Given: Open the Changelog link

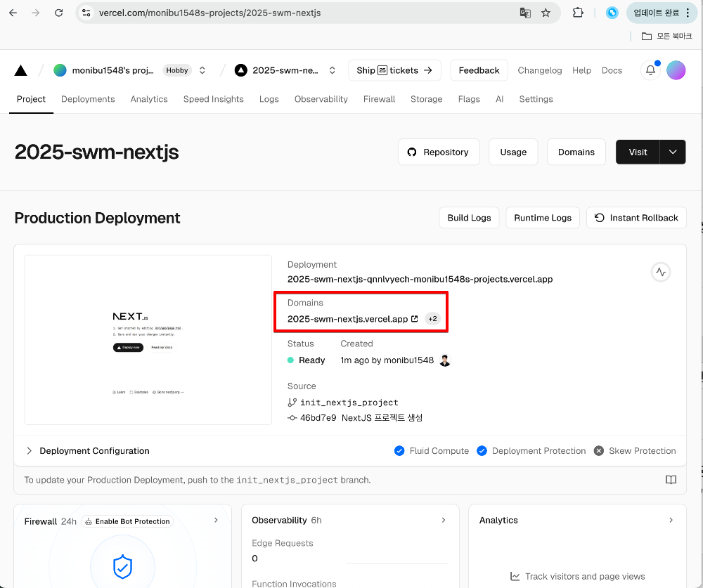Looking at the screenshot, I should [540, 70].
